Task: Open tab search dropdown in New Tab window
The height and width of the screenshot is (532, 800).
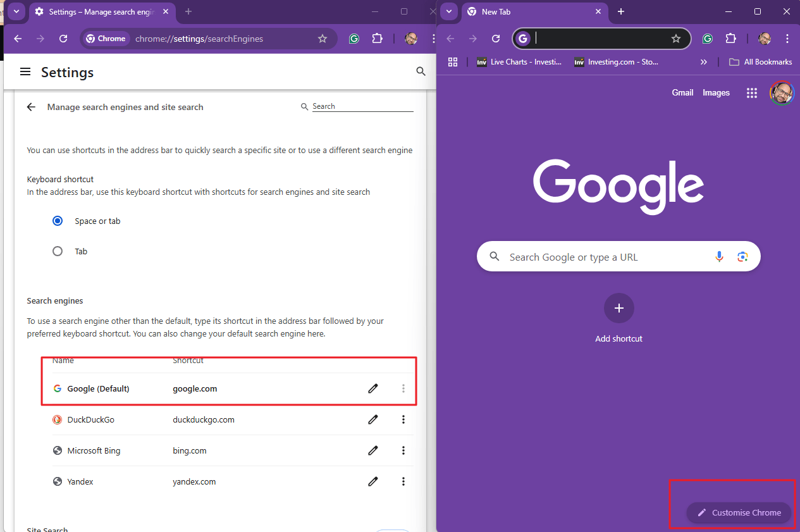Action: pos(448,11)
